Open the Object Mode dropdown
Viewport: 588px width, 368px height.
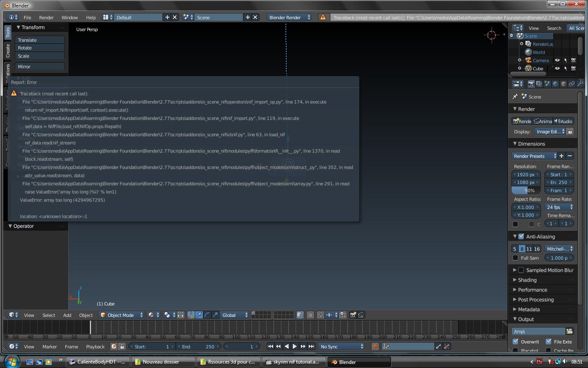click(x=121, y=315)
